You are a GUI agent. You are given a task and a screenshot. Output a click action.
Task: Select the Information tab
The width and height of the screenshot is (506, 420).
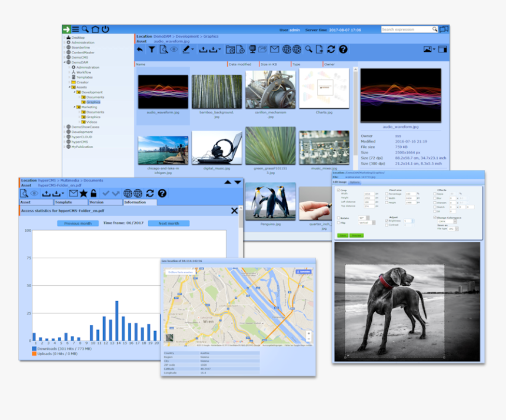[x=140, y=202]
